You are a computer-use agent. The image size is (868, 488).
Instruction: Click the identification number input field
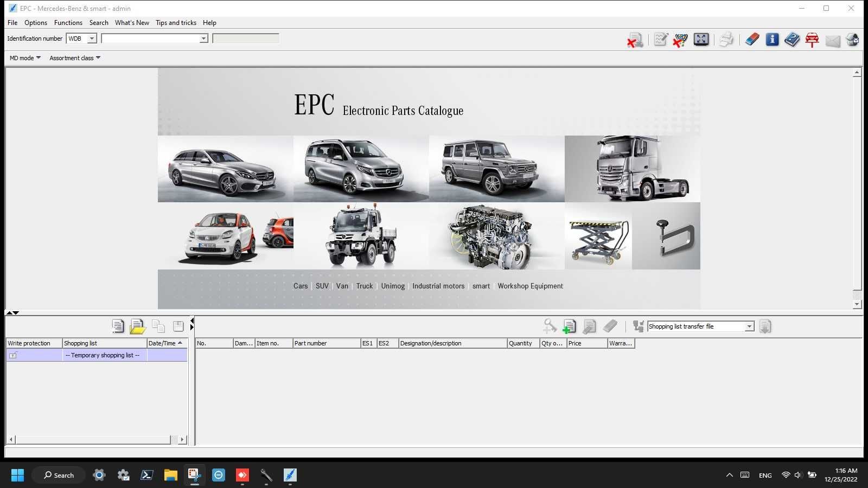click(150, 38)
